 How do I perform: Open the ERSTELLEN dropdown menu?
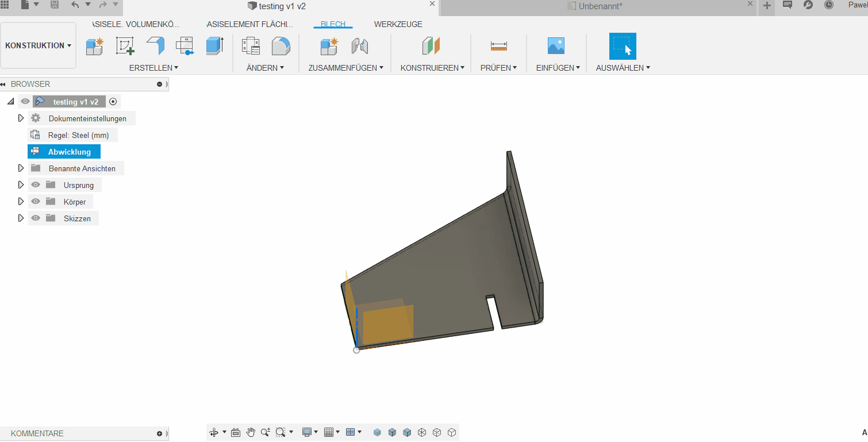point(153,67)
